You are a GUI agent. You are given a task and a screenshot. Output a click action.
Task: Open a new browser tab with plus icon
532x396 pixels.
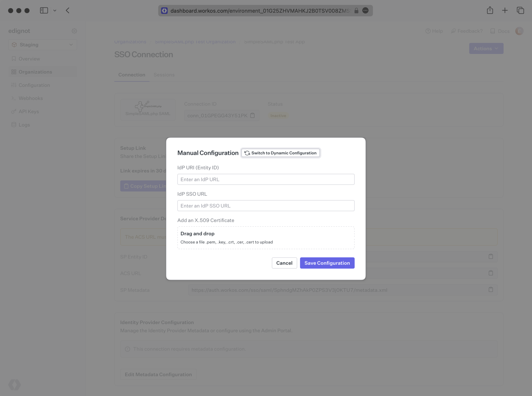click(505, 11)
